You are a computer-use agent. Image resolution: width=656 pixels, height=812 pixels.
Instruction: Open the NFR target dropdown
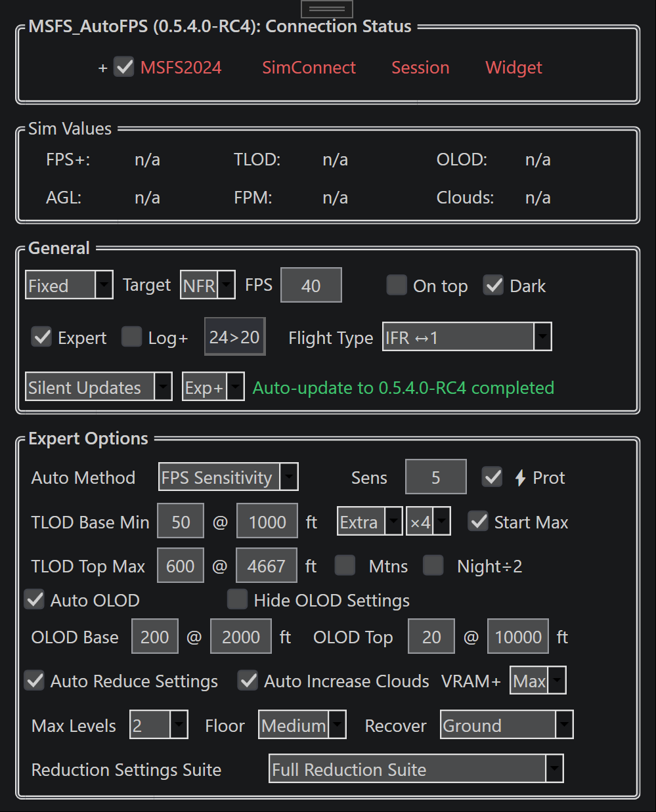click(208, 285)
